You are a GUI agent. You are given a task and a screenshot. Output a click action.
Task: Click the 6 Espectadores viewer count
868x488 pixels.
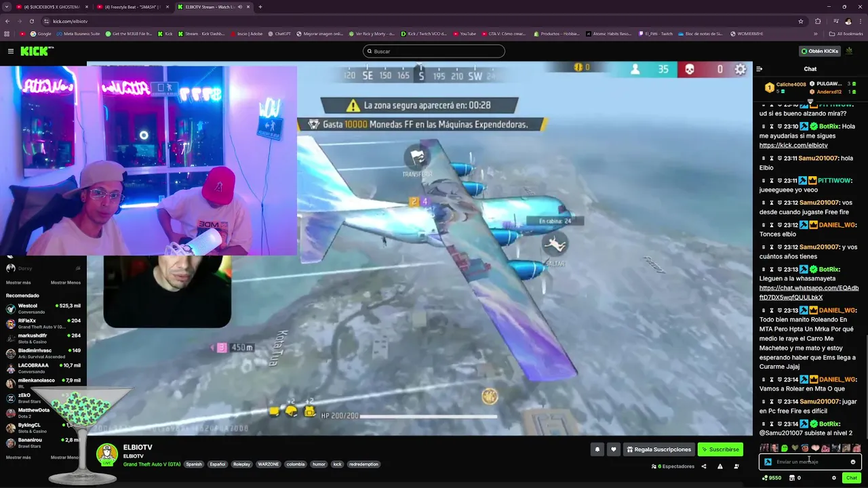click(673, 466)
